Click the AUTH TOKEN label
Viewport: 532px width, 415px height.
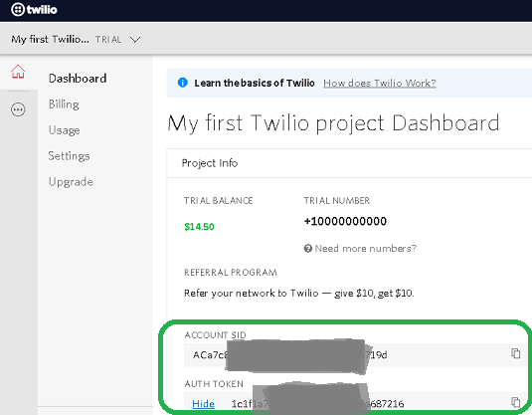click(214, 384)
